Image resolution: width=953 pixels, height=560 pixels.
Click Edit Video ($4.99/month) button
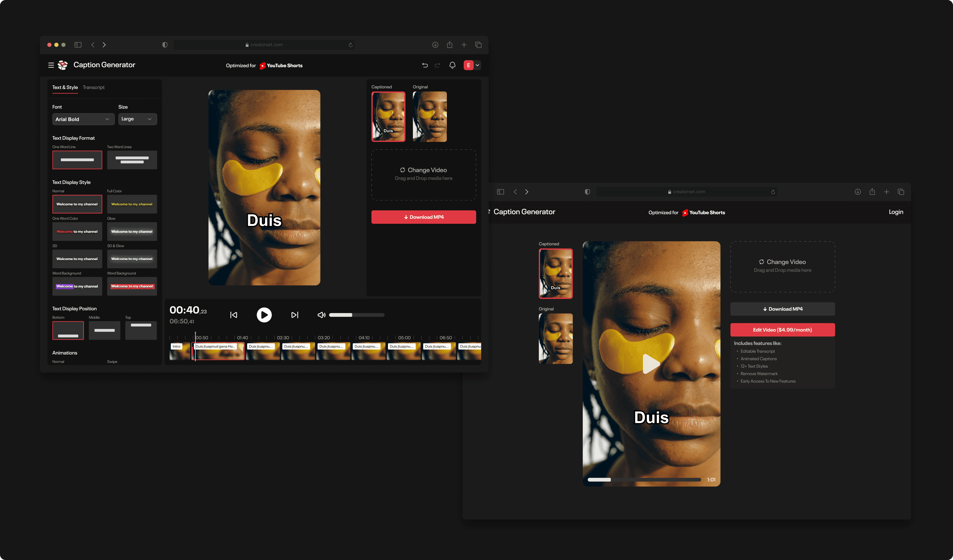pos(782,330)
